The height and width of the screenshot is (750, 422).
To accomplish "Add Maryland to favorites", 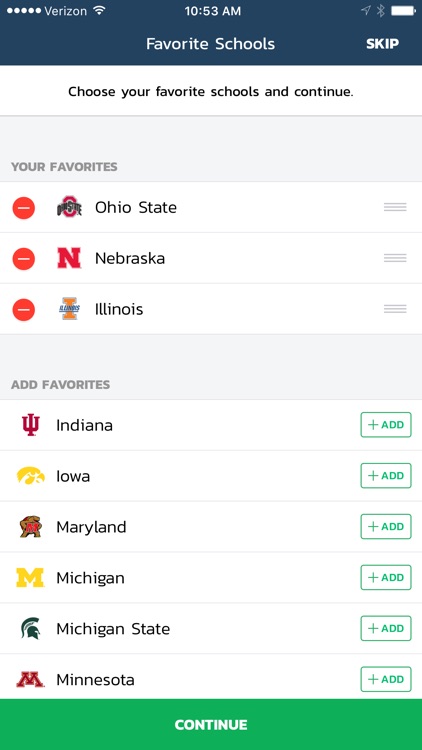I will [386, 526].
